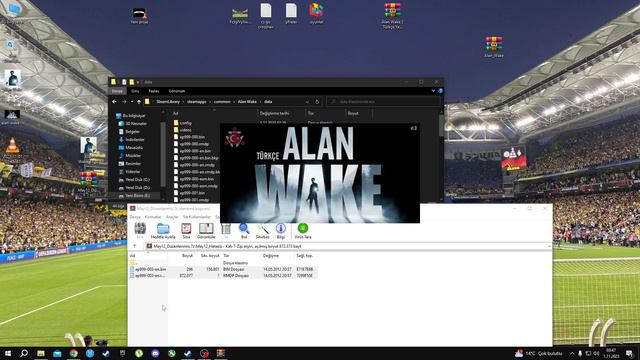
Task: Open the Komutlar menu in WinRAR
Action: (153, 217)
